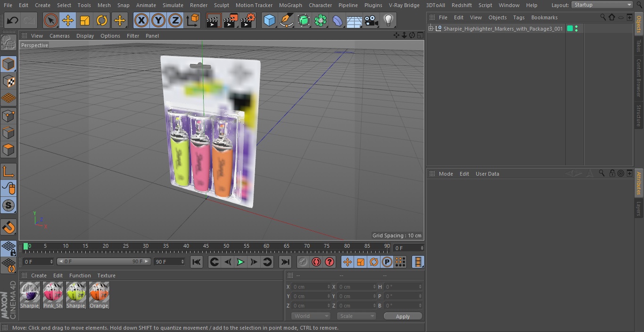Activate the Move tool
Screen dimensions: 644x332
tap(68, 20)
